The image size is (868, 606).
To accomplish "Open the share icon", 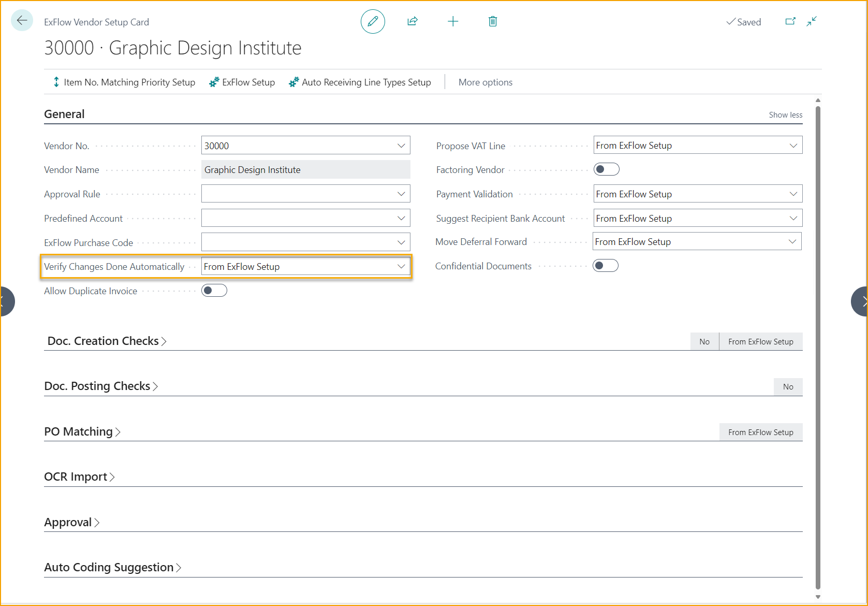I will click(413, 21).
